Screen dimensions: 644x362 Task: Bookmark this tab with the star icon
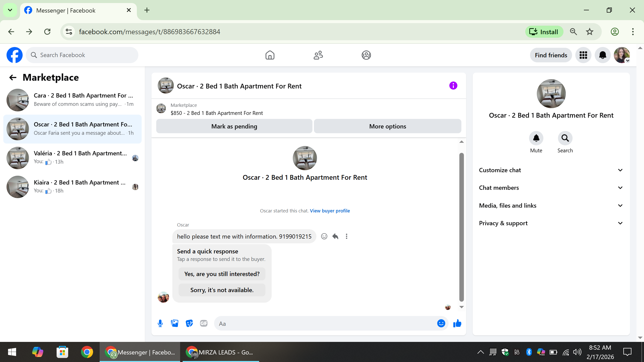pyautogui.click(x=589, y=32)
